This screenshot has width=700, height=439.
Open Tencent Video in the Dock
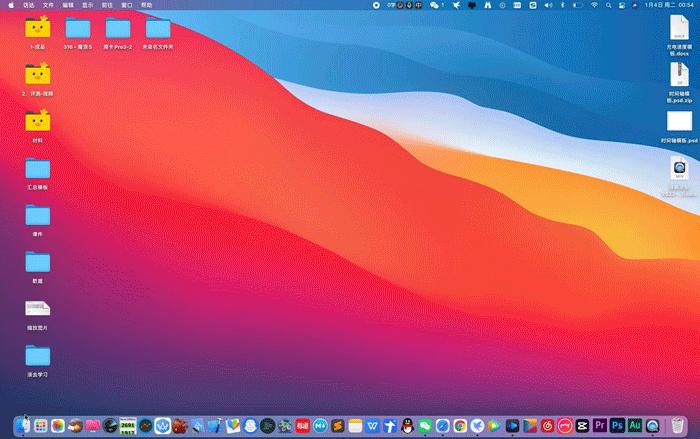[x=495, y=426]
